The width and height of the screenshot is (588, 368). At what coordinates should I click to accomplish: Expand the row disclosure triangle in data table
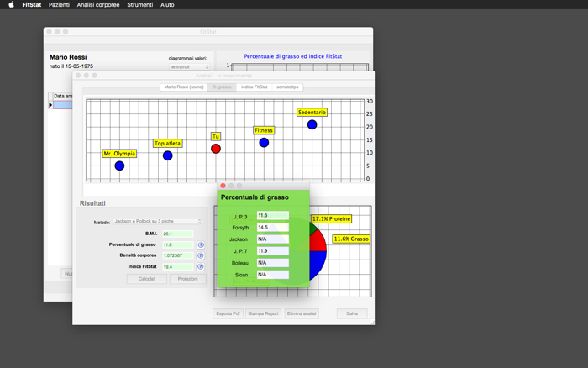click(50, 105)
